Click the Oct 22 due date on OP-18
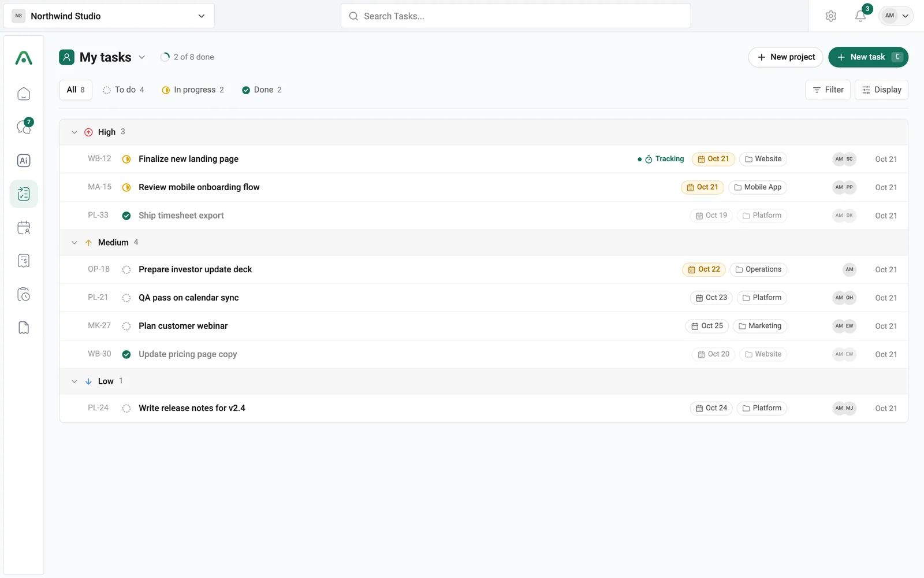The image size is (924, 578). 703,269
